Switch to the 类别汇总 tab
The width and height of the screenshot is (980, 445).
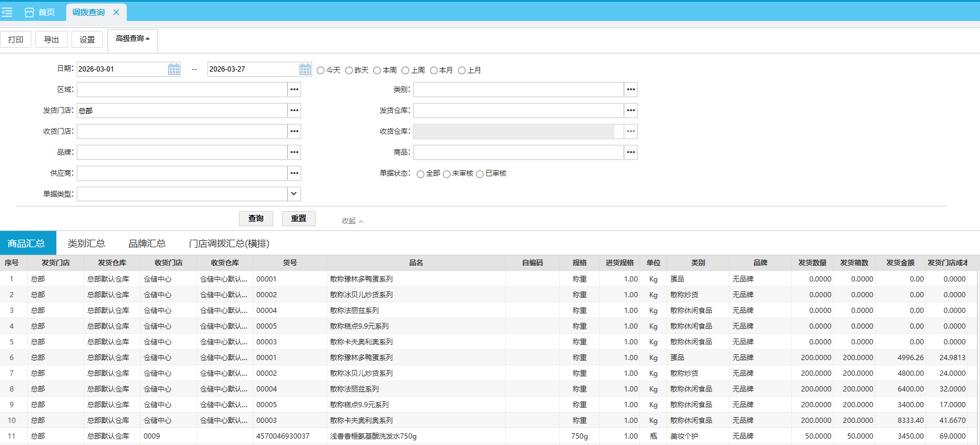click(x=86, y=243)
